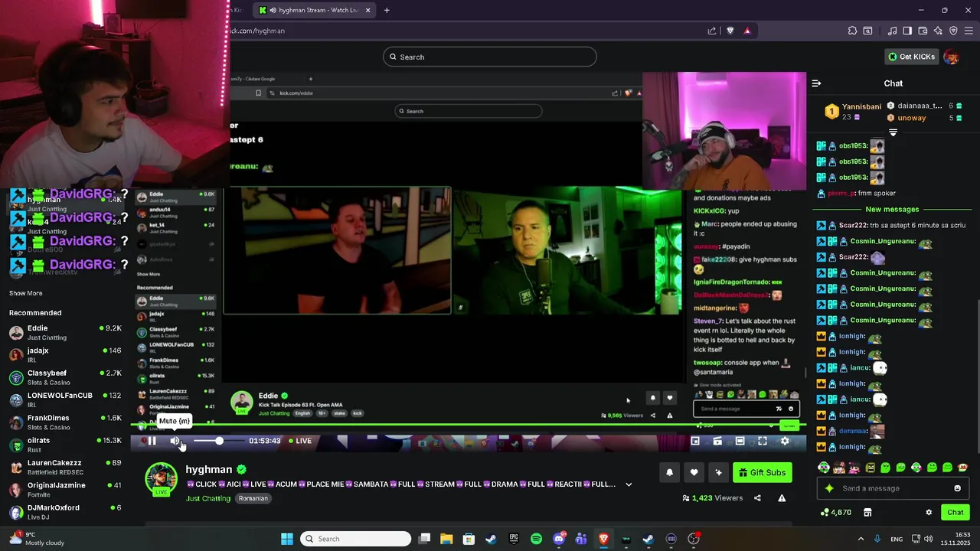This screenshot has width=980, height=551.
Task: Open the chat shop icon
Action: point(867,513)
